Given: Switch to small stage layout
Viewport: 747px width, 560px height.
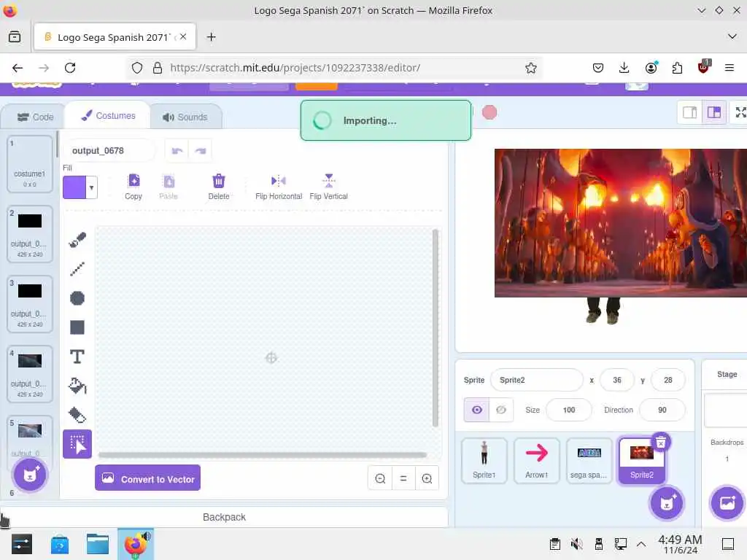Looking at the screenshot, I should click(690, 113).
